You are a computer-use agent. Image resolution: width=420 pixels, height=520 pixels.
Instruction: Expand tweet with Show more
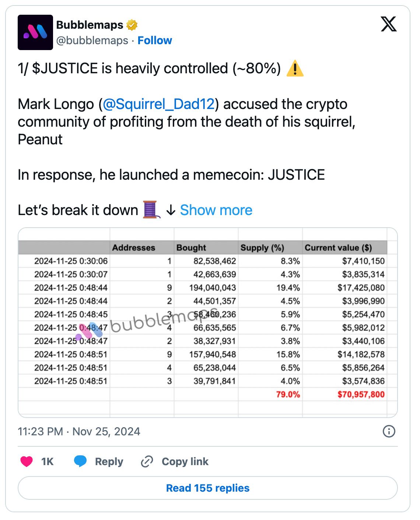[x=216, y=210]
